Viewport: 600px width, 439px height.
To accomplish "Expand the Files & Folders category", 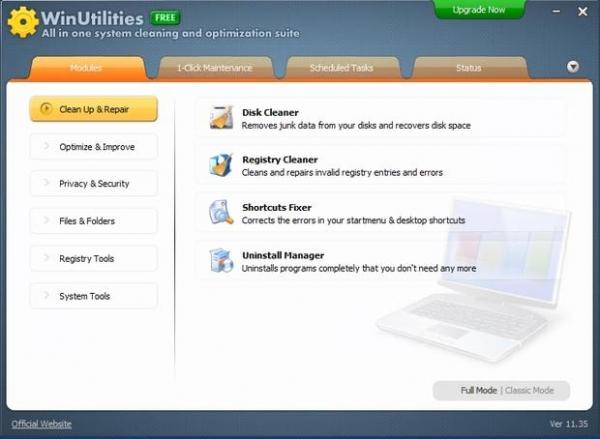I will 93,221.
